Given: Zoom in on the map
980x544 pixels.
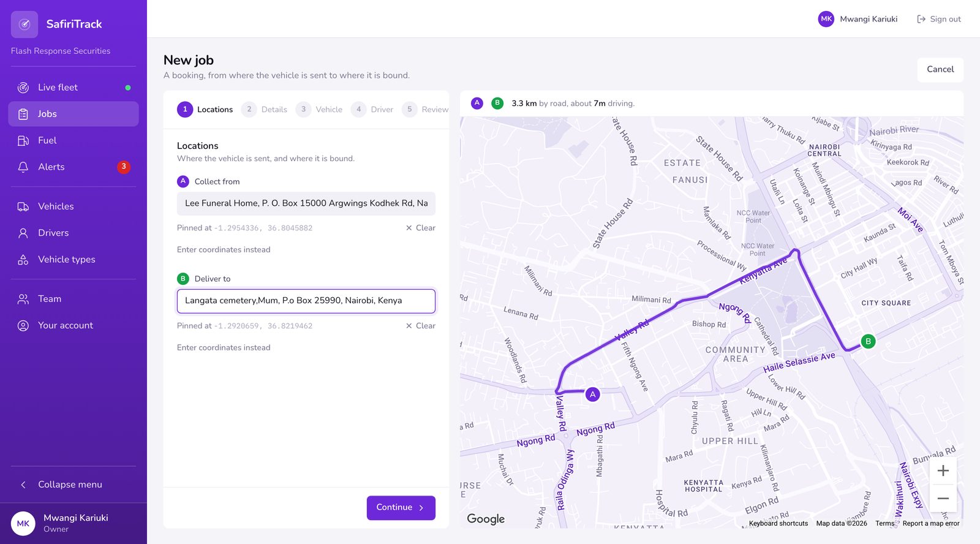Looking at the screenshot, I should pos(943,470).
